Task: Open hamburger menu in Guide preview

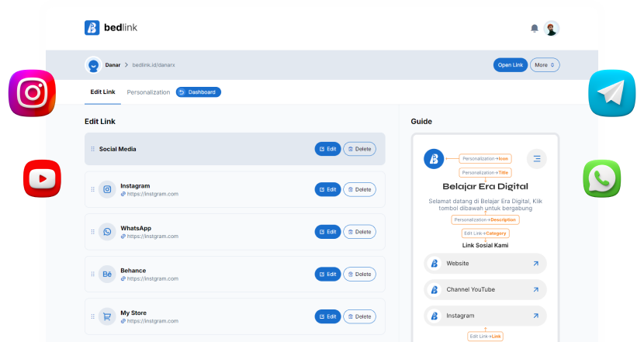Action: (x=536, y=159)
